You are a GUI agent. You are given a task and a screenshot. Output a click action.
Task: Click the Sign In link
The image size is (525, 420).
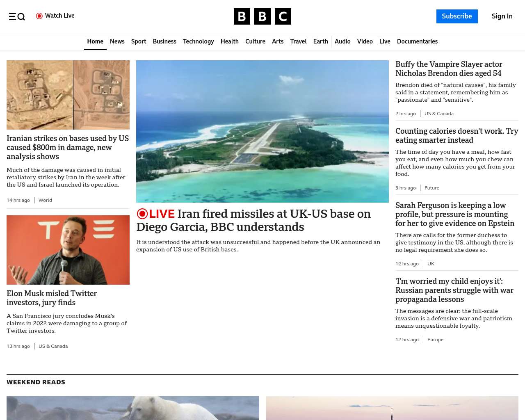[502, 16]
